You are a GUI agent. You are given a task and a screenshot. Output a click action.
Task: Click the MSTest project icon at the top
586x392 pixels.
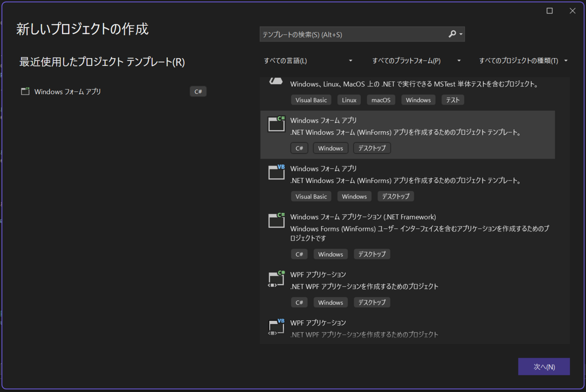tap(276, 81)
